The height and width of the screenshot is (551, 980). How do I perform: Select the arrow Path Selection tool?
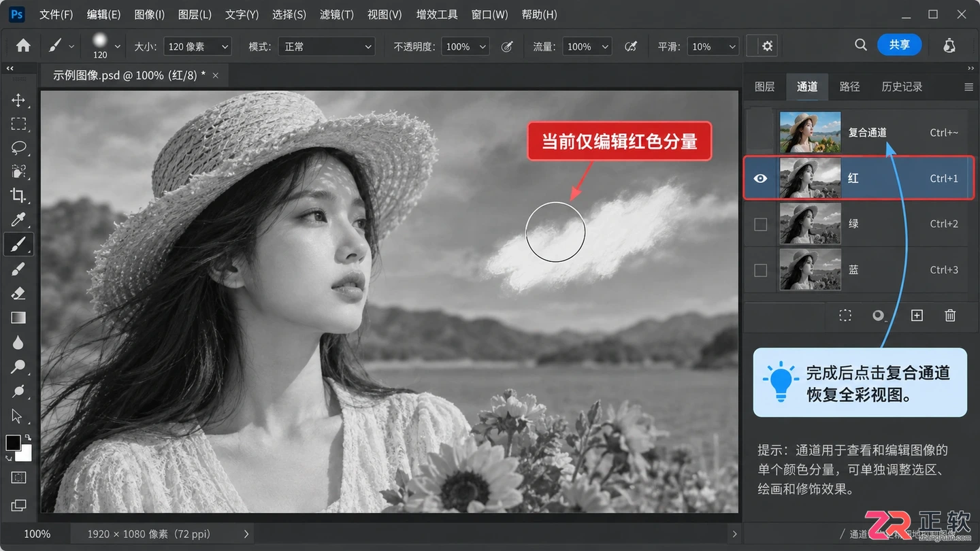pos(18,416)
